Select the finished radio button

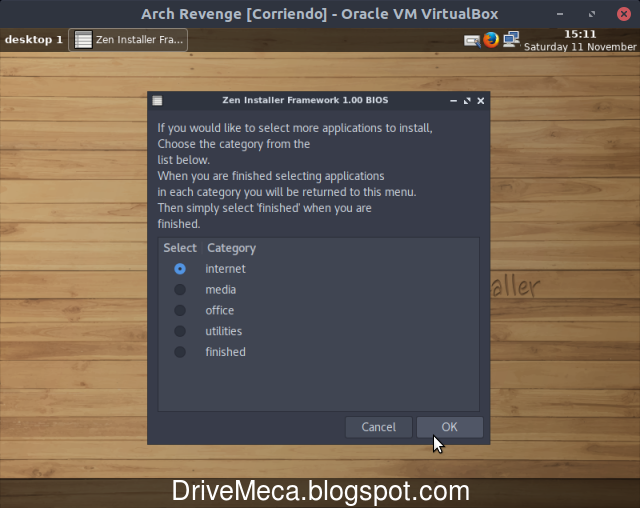tap(180, 352)
